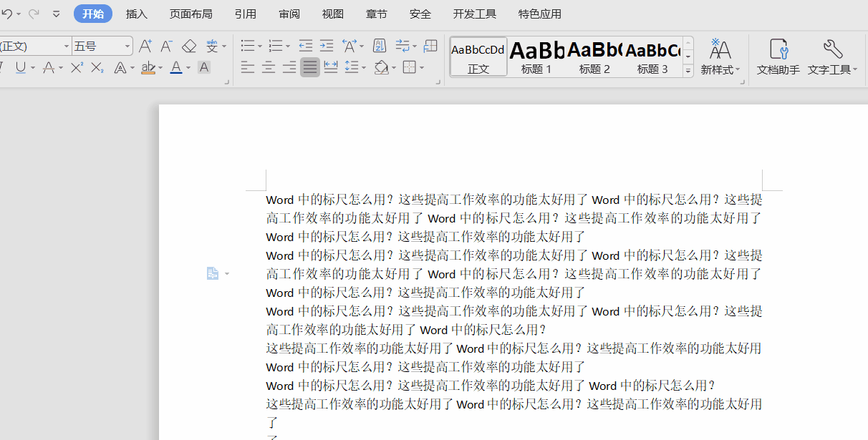Apply the yellow highlight color
The width and height of the screenshot is (868, 440).
point(148,67)
